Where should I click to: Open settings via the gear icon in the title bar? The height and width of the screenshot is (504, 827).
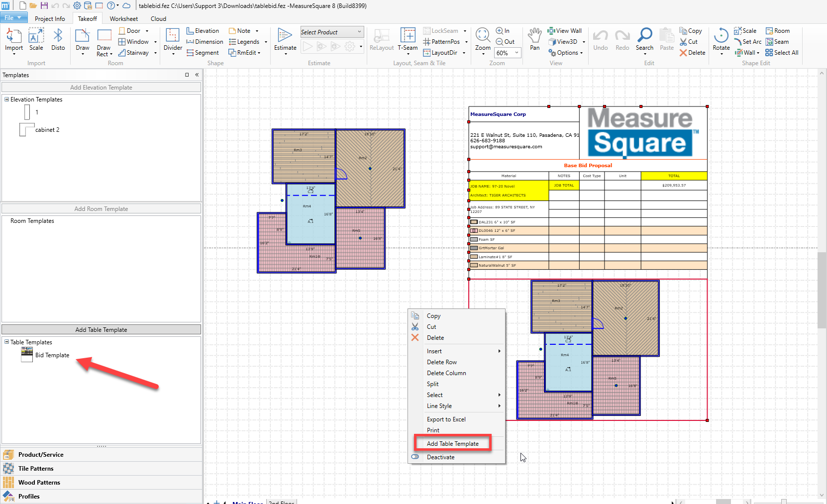pos(77,6)
